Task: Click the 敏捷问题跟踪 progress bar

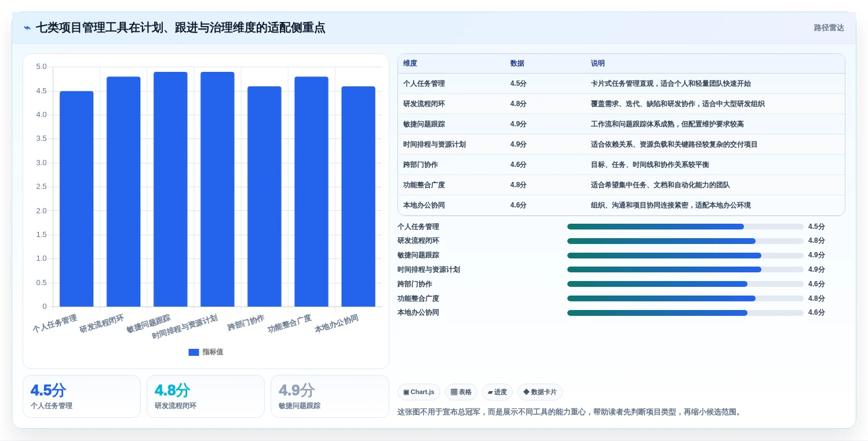Action: coord(685,256)
